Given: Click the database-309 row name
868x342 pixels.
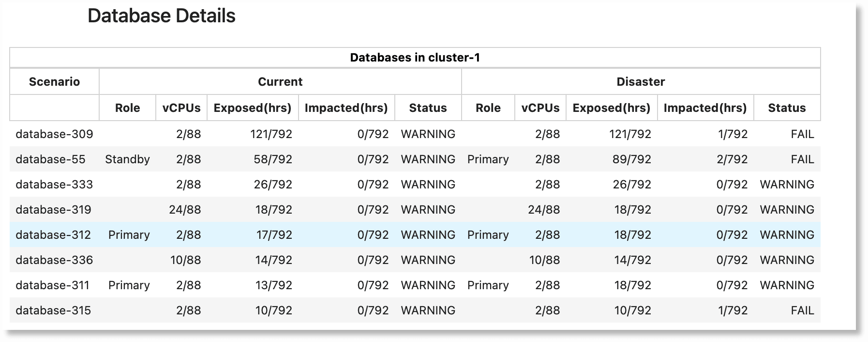Looking at the screenshot, I should 54,134.
